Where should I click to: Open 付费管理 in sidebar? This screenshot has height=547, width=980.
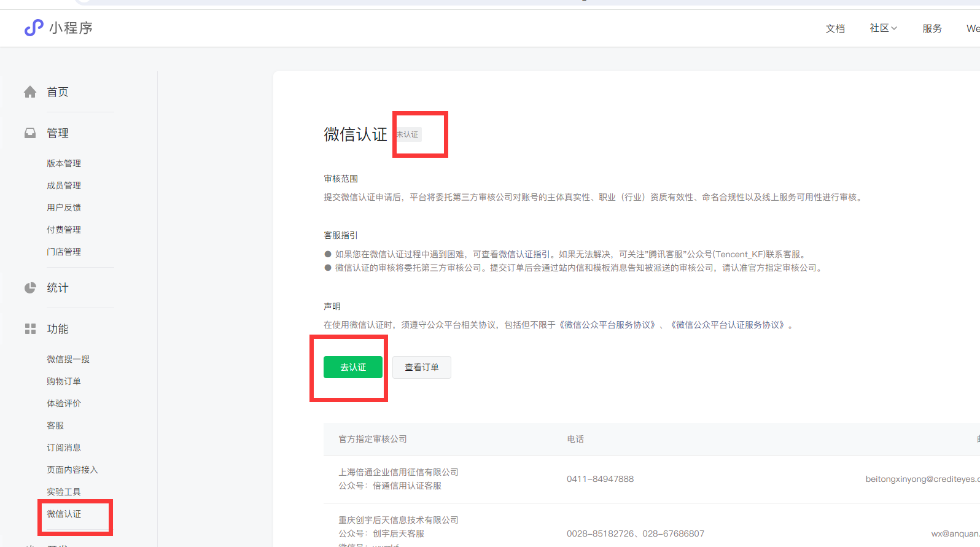[x=64, y=230]
